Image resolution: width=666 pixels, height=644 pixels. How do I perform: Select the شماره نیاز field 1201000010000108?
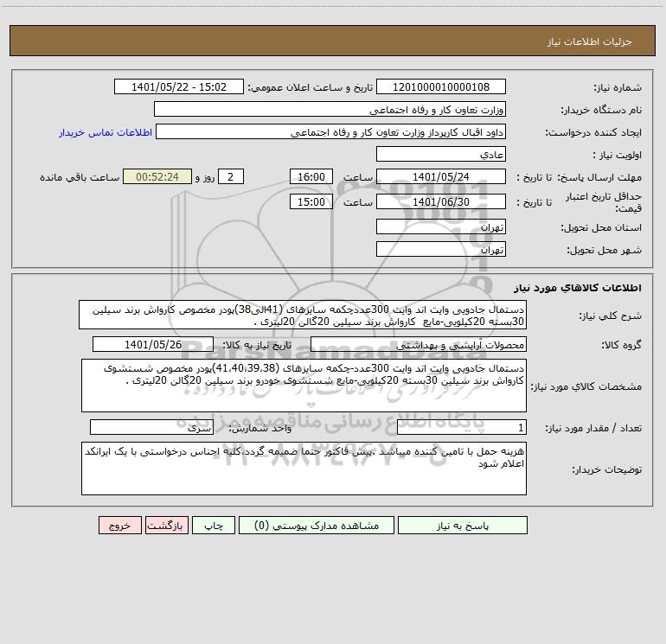(x=441, y=86)
